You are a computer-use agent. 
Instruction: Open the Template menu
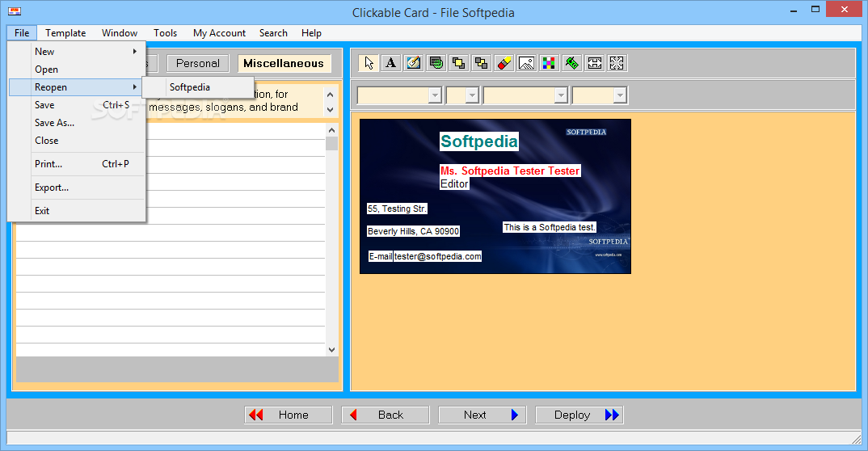[x=65, y=33]
